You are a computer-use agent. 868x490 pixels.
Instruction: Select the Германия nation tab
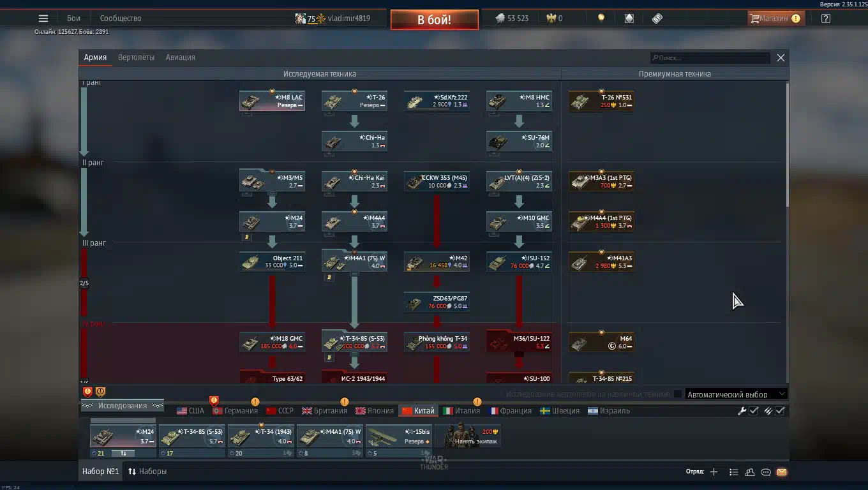235,411
